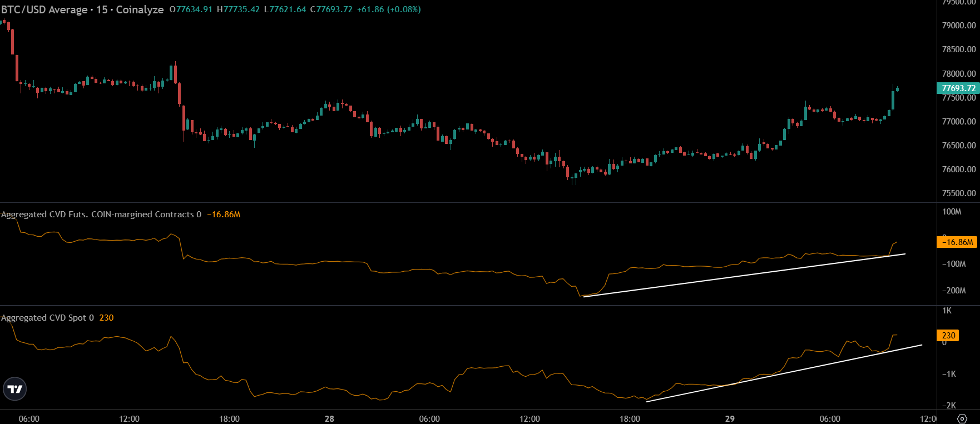Click the 78000.00 price axis label
This screenshot has height=424, width=980.
coord(959,74)
